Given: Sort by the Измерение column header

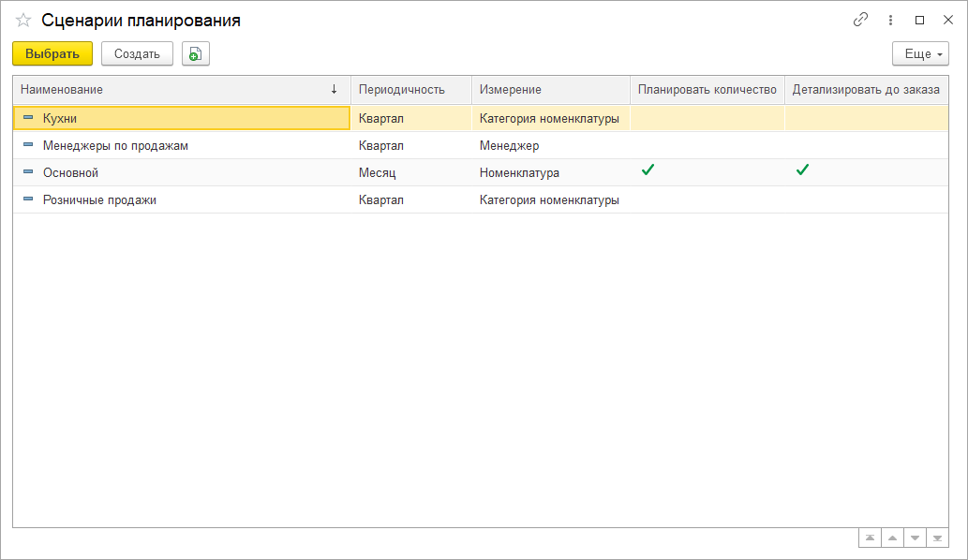Looking at the screenshot, I should [511, 90].
